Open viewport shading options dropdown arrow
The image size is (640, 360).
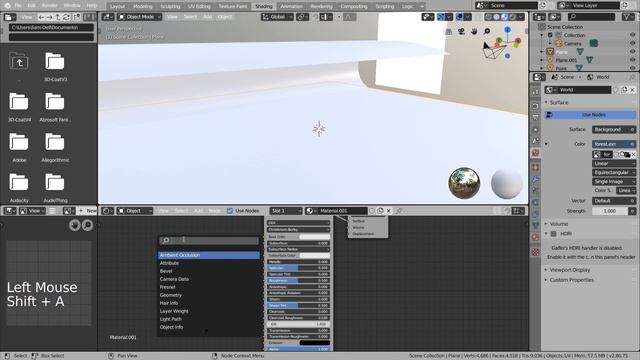coord(522,17)
